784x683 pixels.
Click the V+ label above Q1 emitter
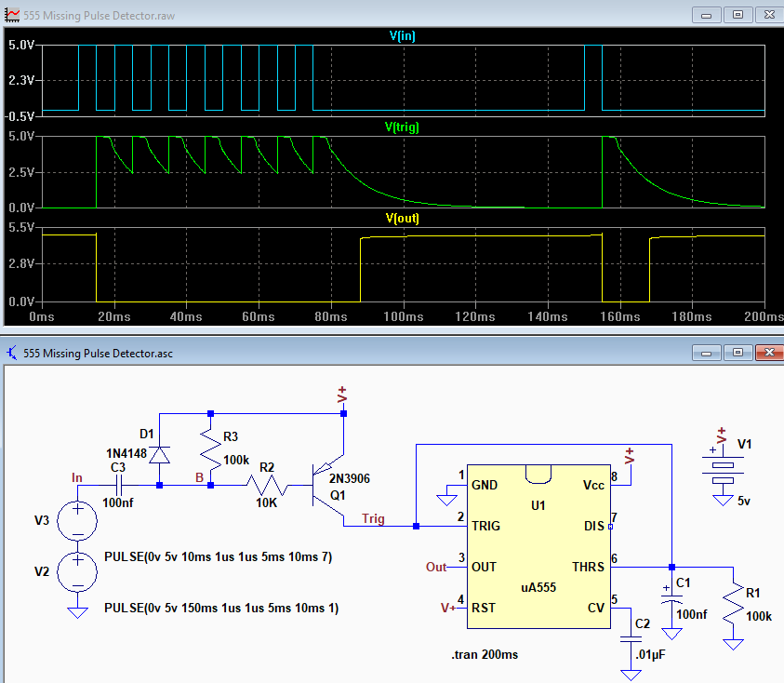tap(342, 395)
